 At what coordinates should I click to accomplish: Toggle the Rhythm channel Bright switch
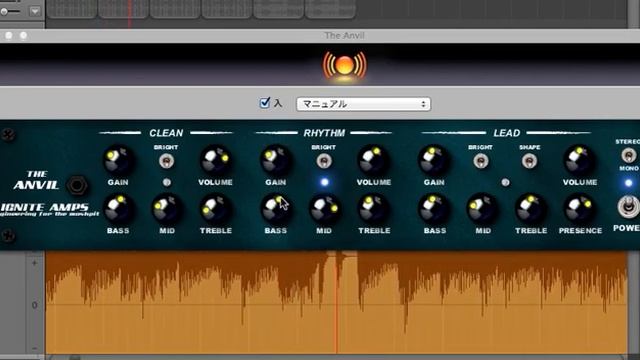pos(324,161)
